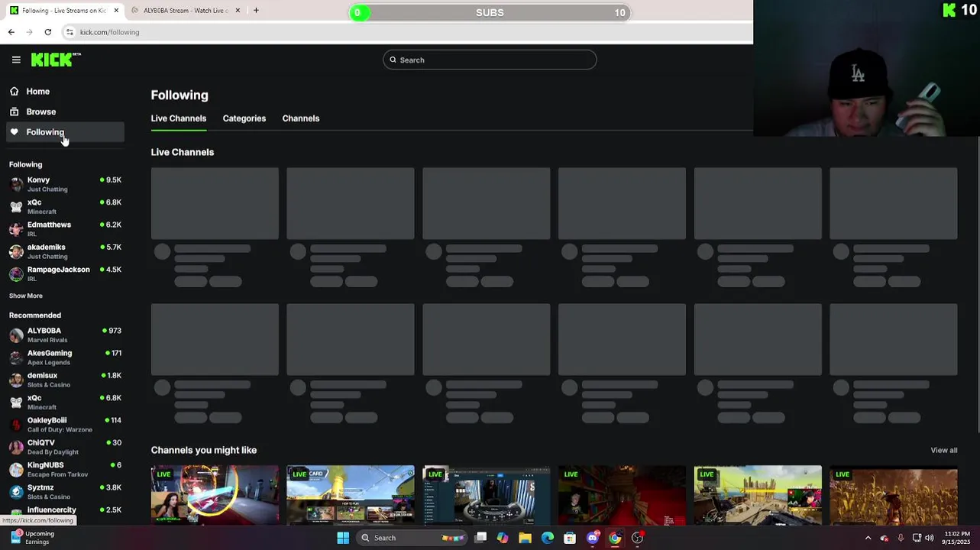Click the Following heart icon

[x=15, y=132]
